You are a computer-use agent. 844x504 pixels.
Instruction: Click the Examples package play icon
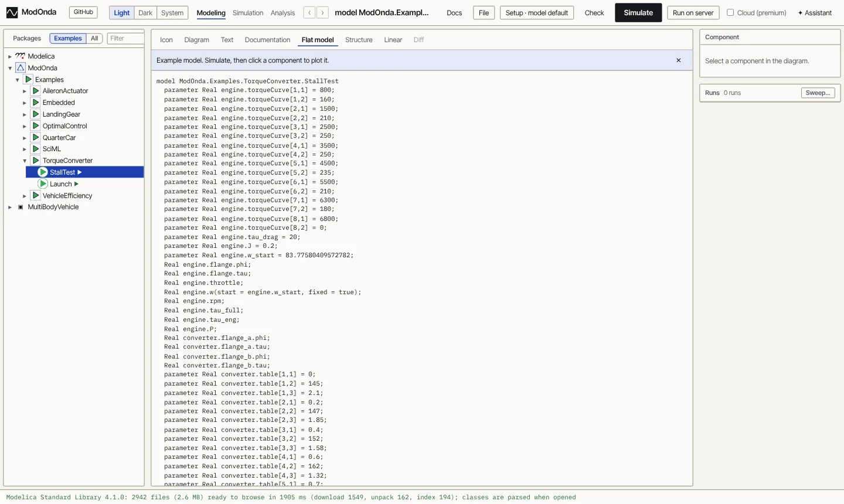tap(28, 80)
